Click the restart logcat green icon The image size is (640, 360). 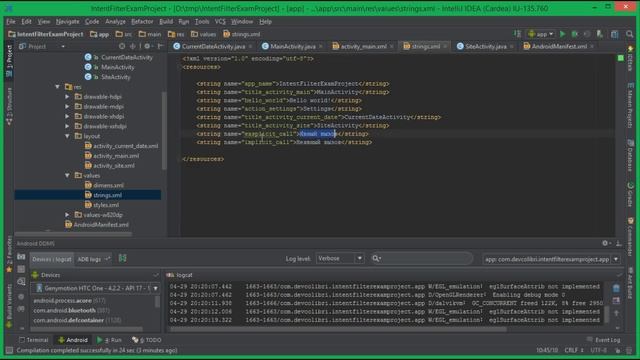122,258
